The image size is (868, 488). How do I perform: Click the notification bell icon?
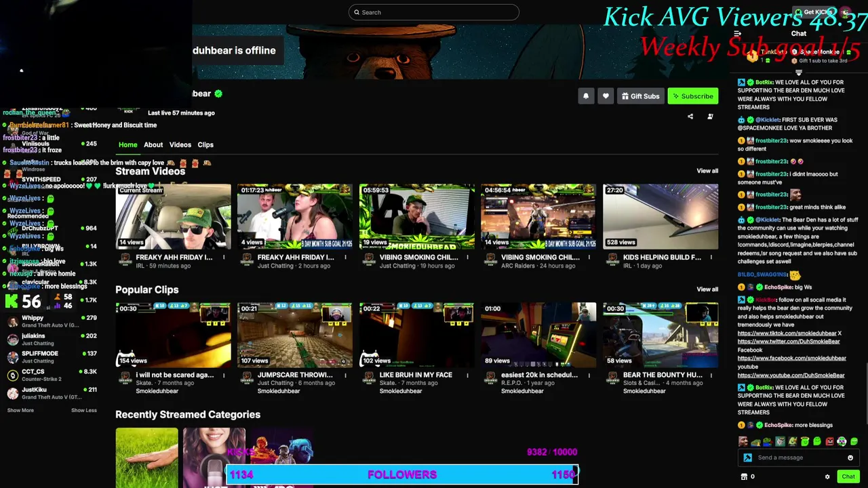(586, 96)
